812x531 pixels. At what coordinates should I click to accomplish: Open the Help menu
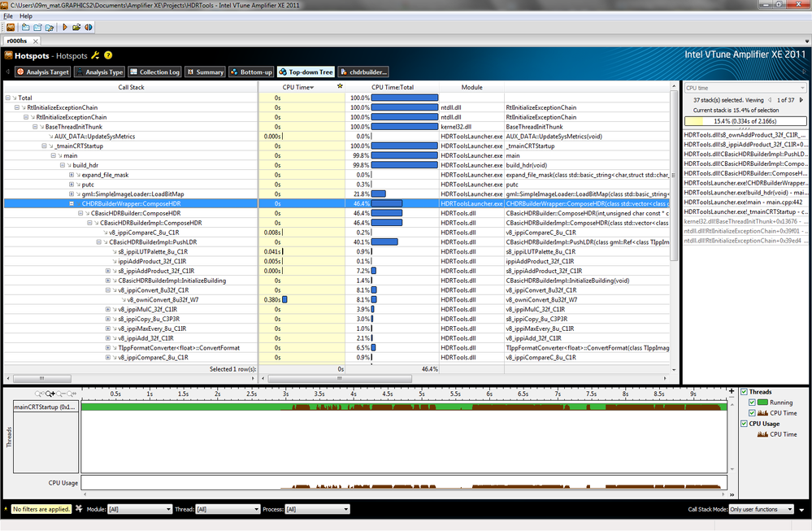click(26, 16)
